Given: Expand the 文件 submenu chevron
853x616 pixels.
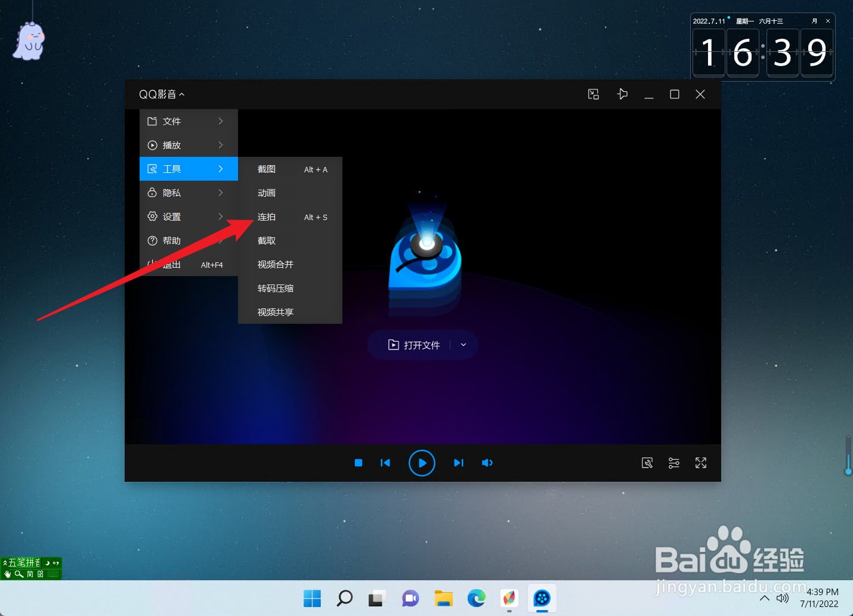Looking at the screenshot, I should click(x=221, y=121).
